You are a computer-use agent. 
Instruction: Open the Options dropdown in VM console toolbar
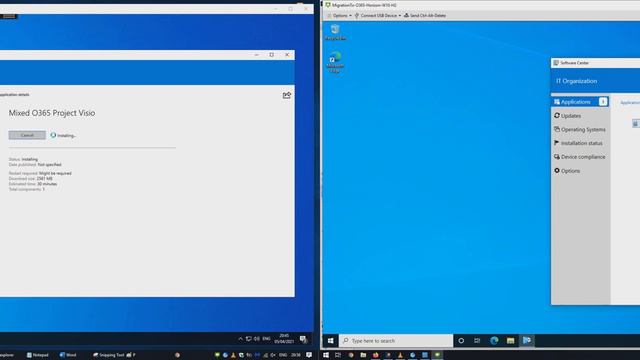pos(340,16)
